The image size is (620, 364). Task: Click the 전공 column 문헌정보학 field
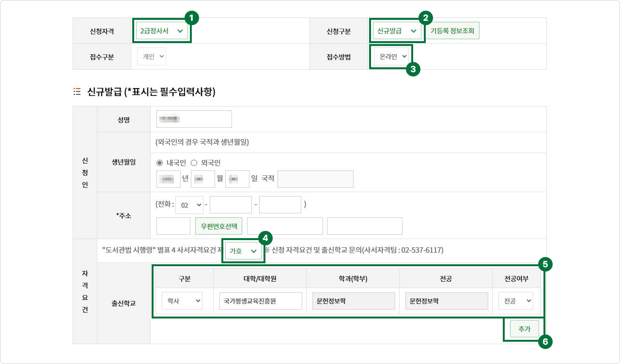tap(447, 301)
